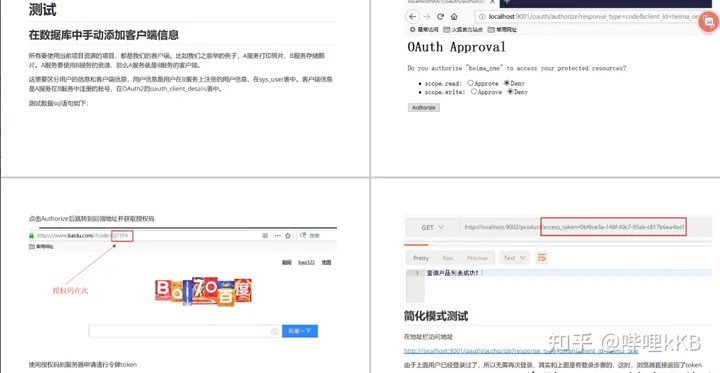Click the 'Do you authorize heima_one' text
This screenshot has width=720, height=373.
pyautogui.click(x=517, y=68)
